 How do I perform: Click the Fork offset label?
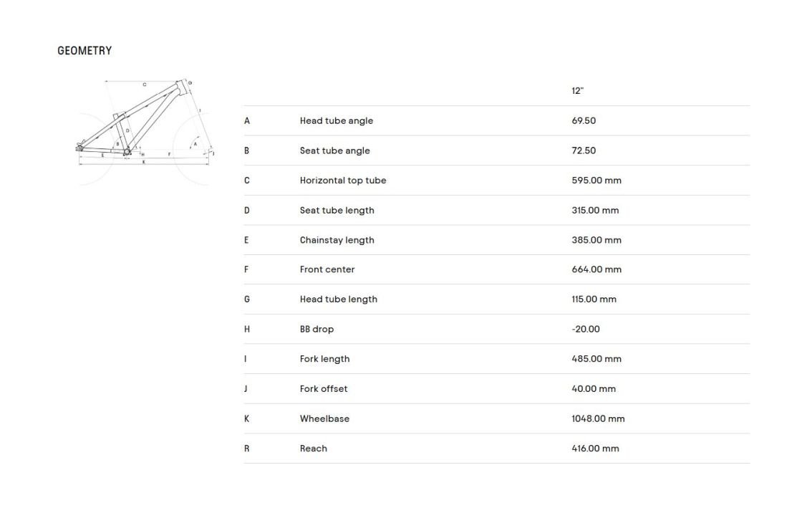tap(324, 389)
